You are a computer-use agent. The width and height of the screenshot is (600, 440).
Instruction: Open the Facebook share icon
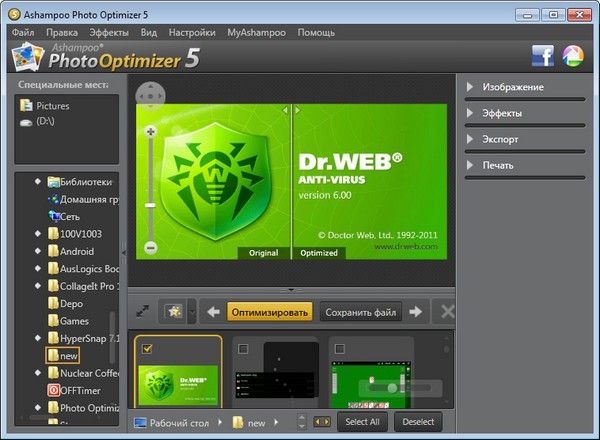click(543, 56)
